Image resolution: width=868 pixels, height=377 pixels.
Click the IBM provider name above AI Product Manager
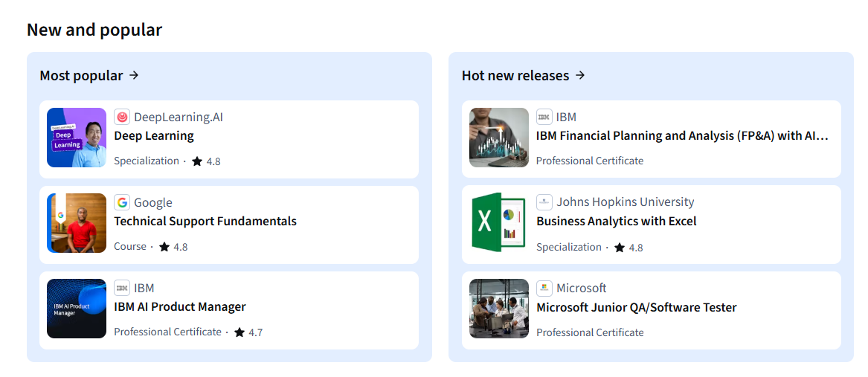click(x=144, y=288)
